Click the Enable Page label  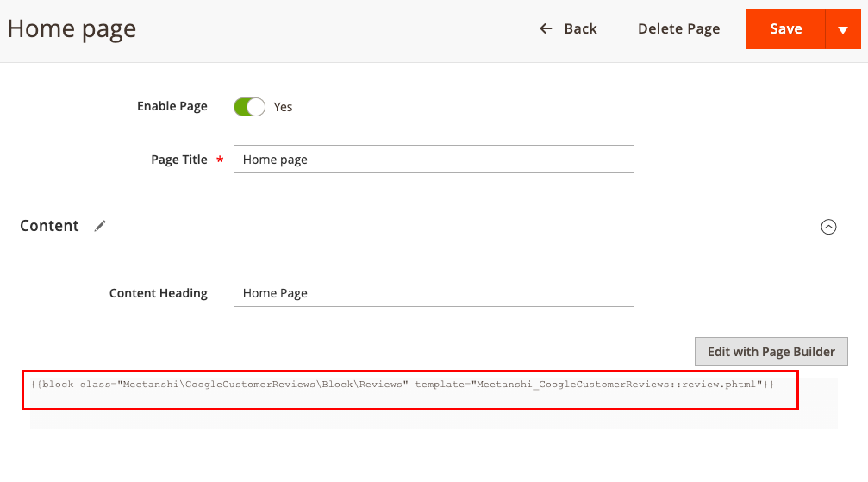[172, 106]
